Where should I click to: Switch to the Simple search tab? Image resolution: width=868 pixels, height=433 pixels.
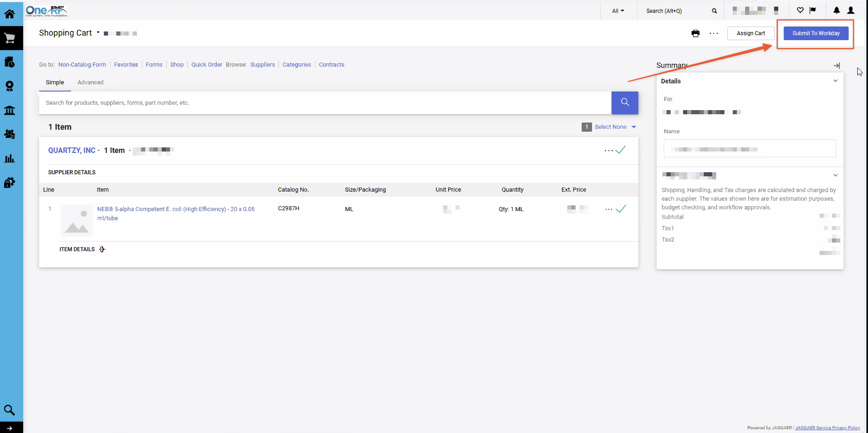point(55,82)
